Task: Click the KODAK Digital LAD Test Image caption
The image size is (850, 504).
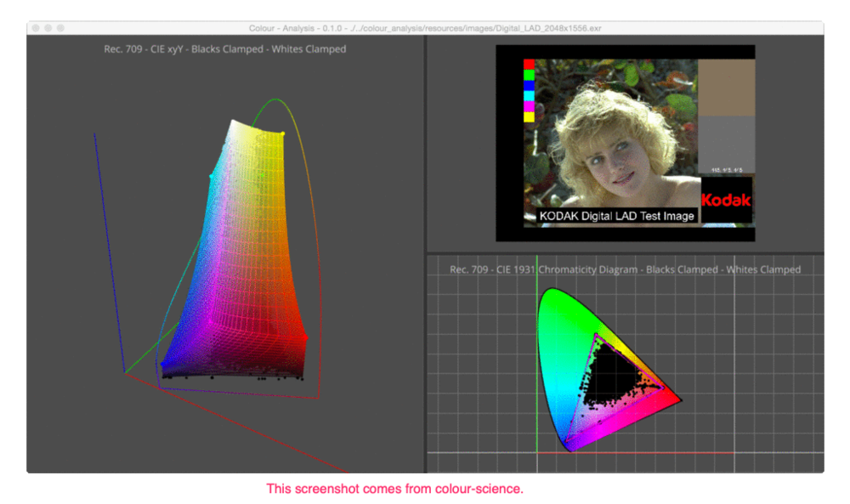Action: [x=617, y=216]
